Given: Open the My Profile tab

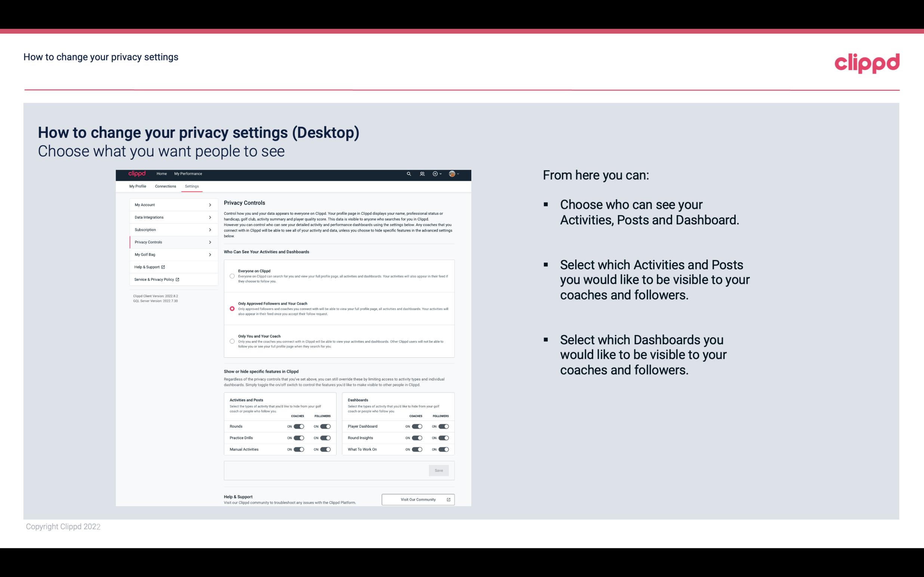Looking at the screenshot, I should tap(138, 186).
